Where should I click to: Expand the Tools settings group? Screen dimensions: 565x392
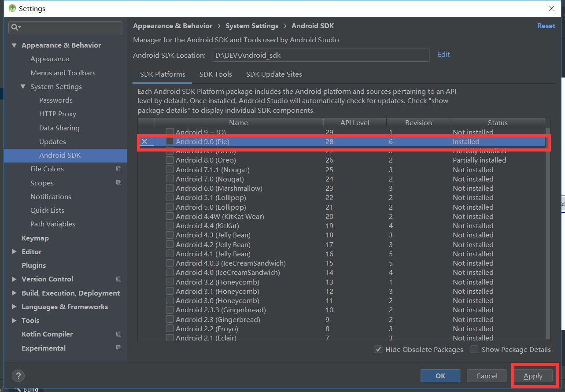(x=14, y=320)
